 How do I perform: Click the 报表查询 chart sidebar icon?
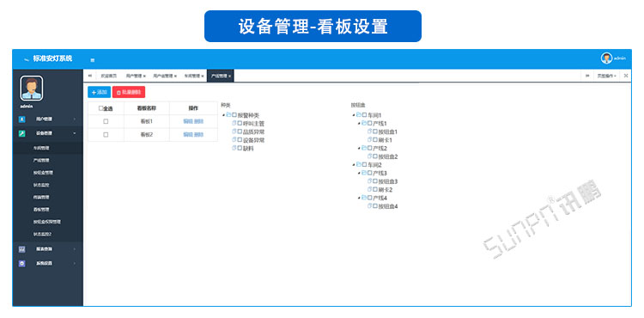click(22, 249)
